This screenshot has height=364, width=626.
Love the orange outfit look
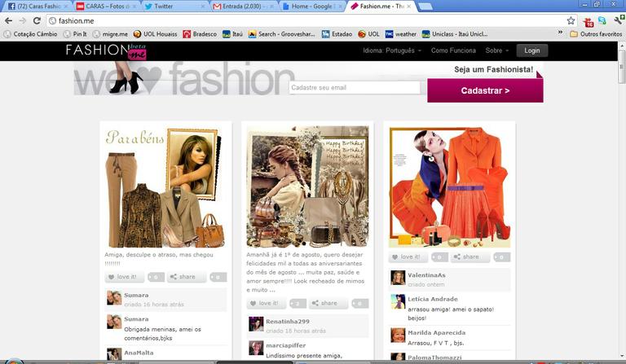(x=408, y=257)
